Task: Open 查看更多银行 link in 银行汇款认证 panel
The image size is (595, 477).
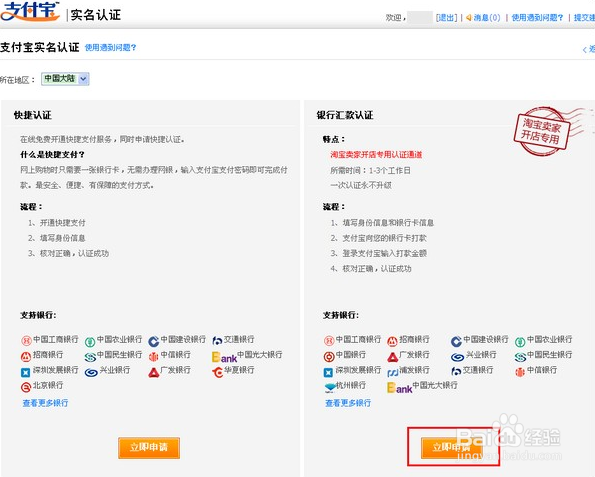Action: coord(348,403)
